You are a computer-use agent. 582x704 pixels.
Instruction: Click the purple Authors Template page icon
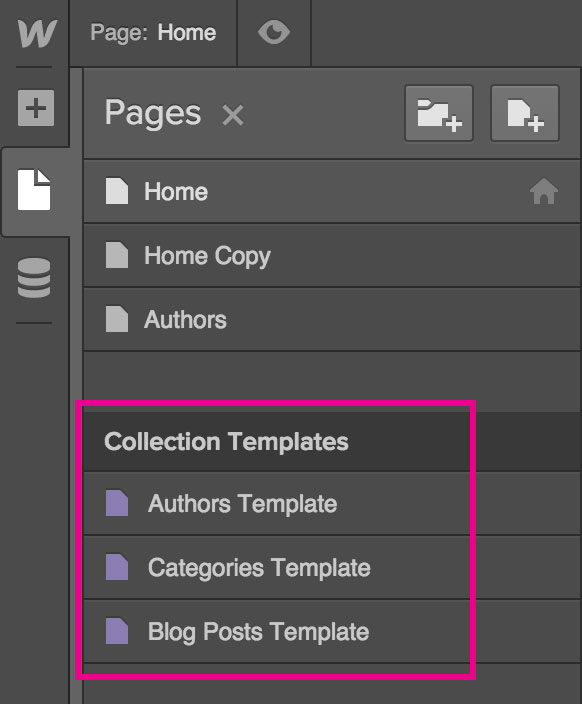(117, 503)
